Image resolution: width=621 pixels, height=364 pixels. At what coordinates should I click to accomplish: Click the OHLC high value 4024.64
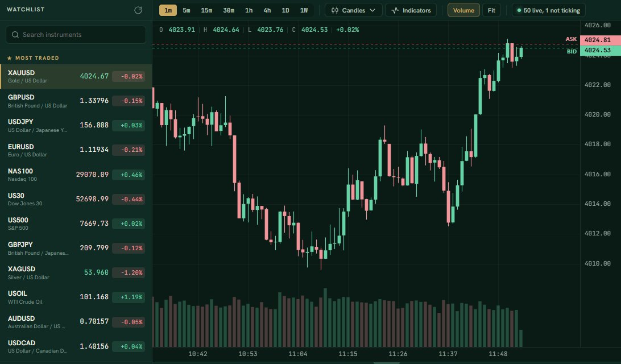(226, 30)
